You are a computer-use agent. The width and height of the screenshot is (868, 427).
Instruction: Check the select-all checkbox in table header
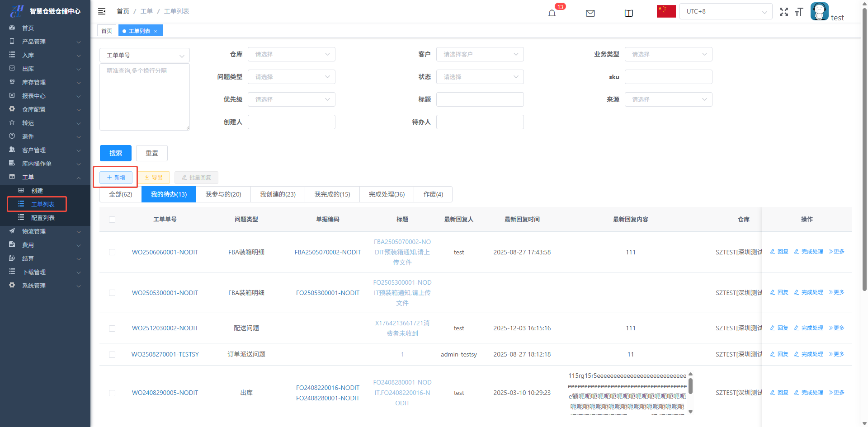pyautogui.click(x=112, y=220)
